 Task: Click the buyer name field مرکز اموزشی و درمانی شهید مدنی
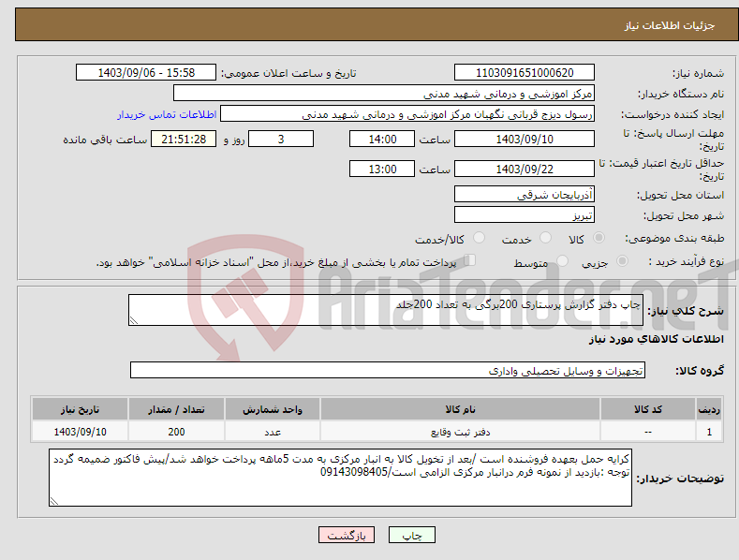(384, 94)
